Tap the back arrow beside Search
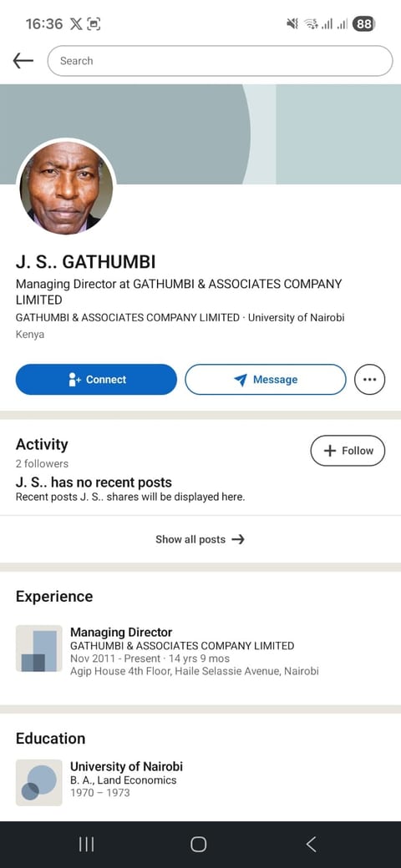The width and height of the screenshot is (401, 868). coord(23,61)
